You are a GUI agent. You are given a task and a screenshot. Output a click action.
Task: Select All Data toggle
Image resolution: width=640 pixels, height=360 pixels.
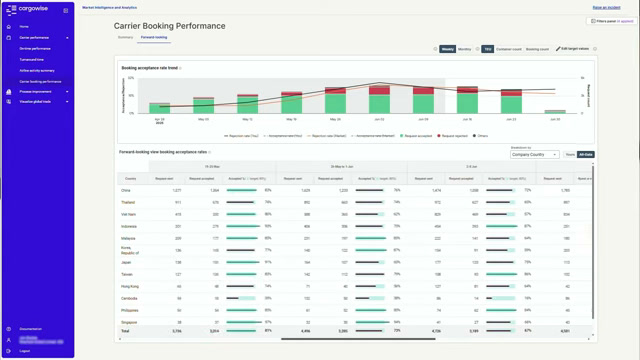pos(586,155)
